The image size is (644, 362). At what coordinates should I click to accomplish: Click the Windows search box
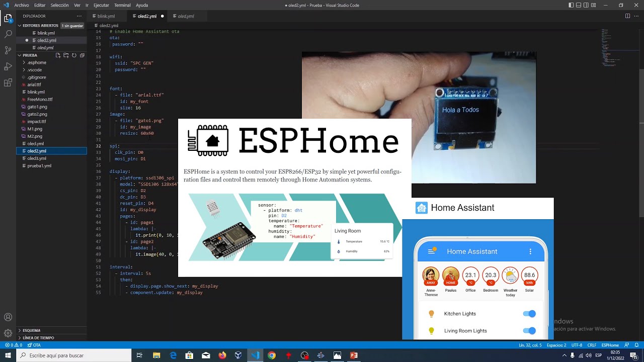pyautogui.click(x=74, y=355)
